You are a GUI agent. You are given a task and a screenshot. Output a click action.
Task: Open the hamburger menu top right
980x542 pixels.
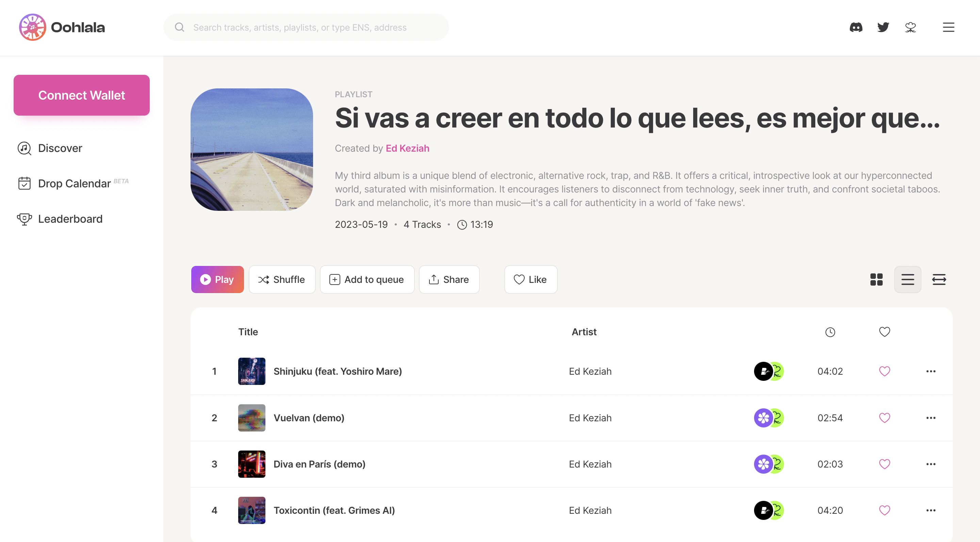[948, 27]
